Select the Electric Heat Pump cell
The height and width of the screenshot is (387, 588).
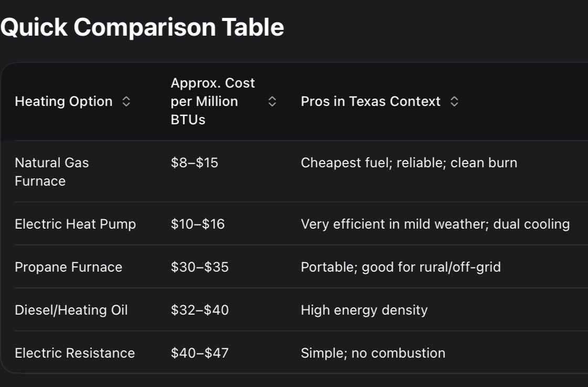(x=75, y=224)
